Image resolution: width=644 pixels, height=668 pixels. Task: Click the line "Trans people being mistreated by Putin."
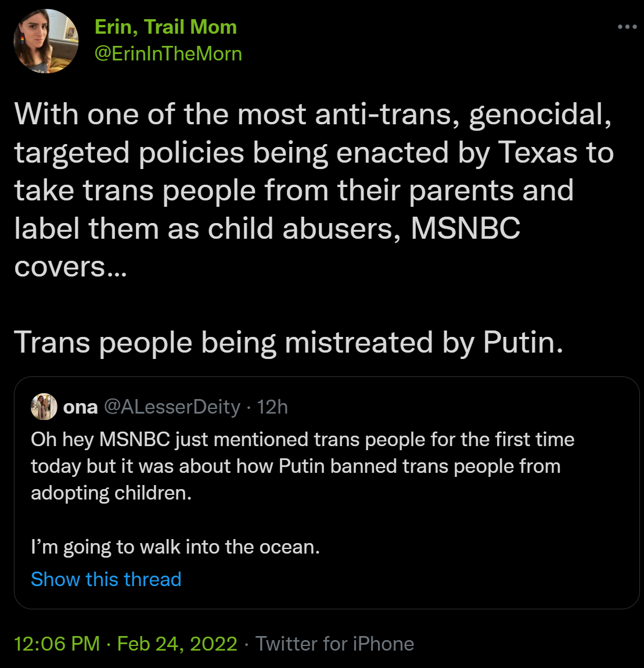pyautogui.click(x=289, y=342)
